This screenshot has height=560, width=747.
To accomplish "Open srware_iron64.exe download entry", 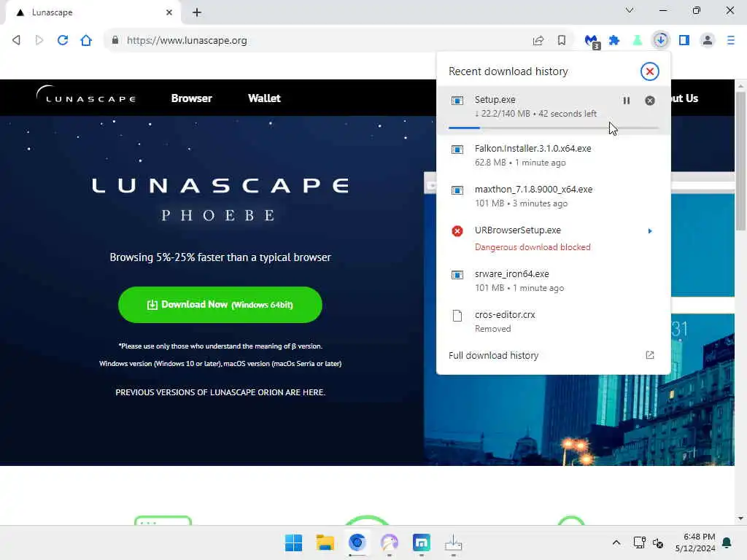I will tap(553, 281).
